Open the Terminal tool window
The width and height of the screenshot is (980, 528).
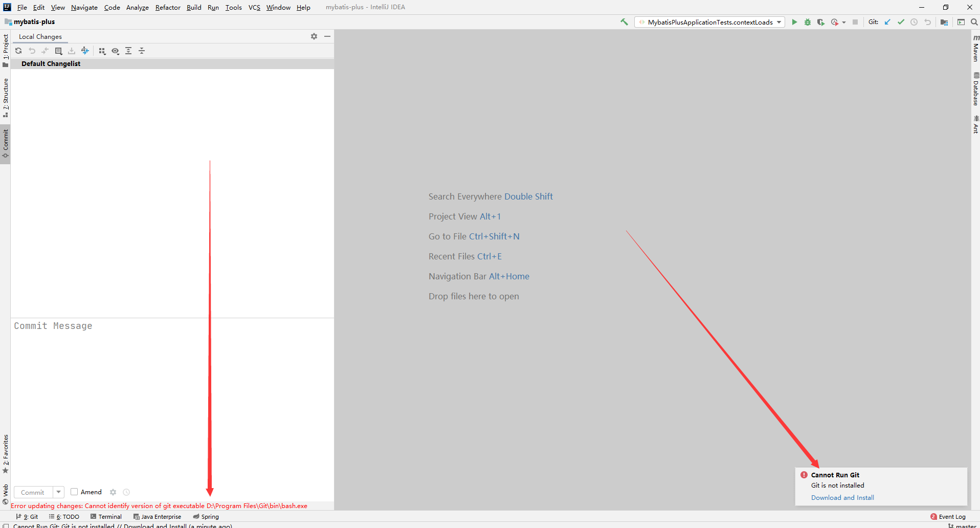click(x=106, y=516)
